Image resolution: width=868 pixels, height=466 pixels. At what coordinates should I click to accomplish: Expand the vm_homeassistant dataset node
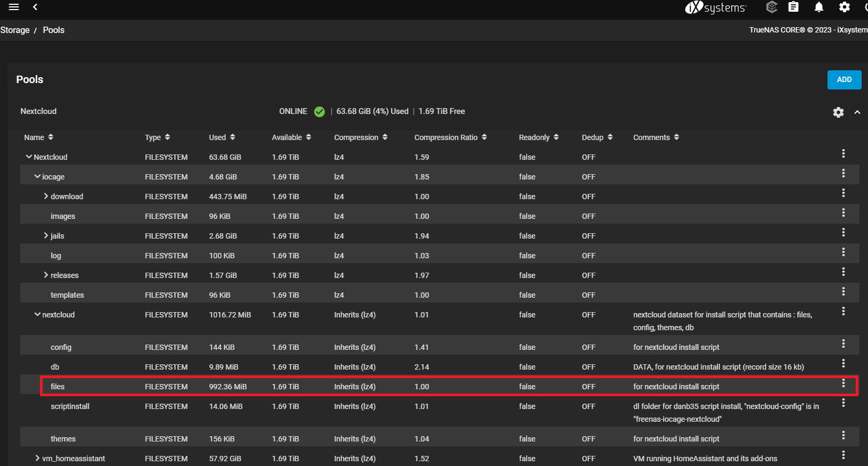[37, 458]
